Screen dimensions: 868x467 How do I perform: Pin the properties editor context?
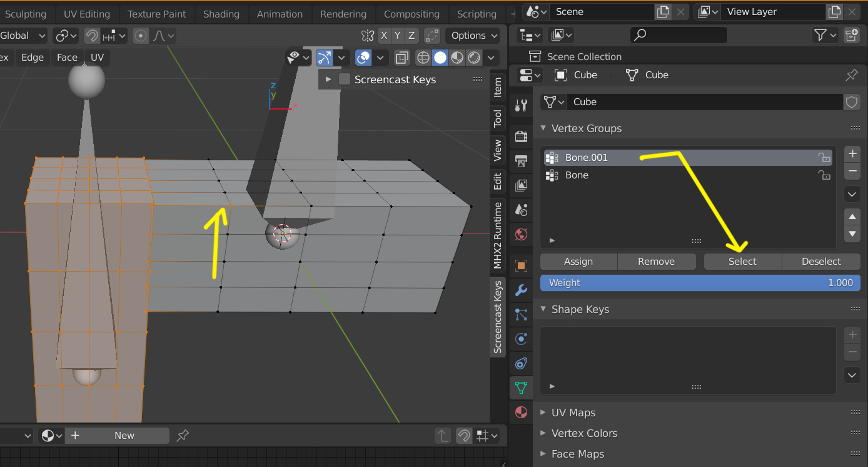(852, 75)
